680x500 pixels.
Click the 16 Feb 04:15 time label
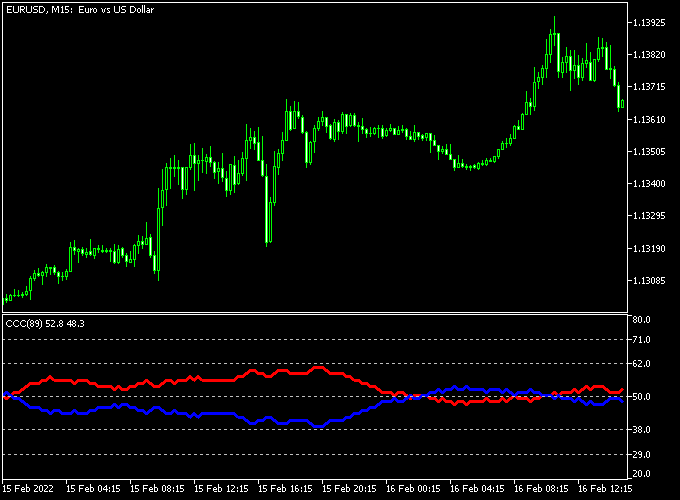tap(477, 489)
